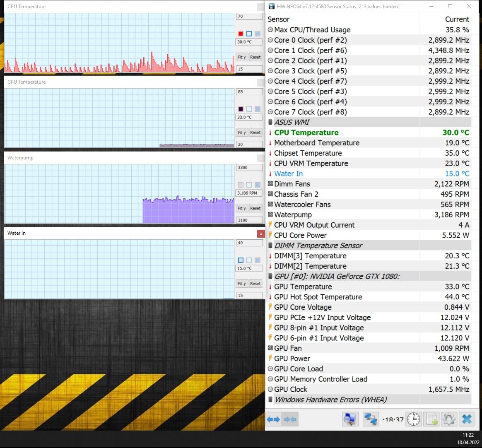Viewport: 482px width, 448px height.
Task: Start logging with the sheet-plus icon
Action: (x=431, y=419)
